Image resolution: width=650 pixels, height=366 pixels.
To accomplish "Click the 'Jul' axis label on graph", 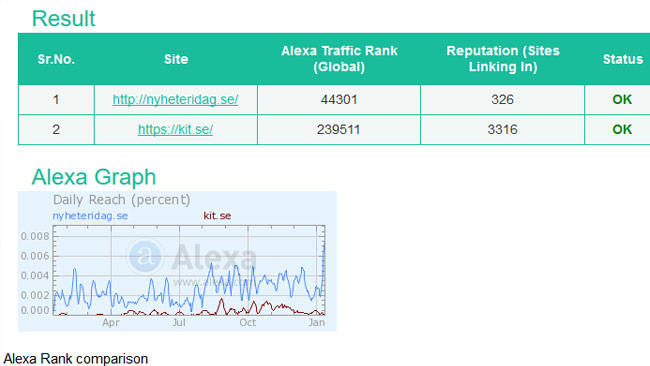I will tap(179, 322).
